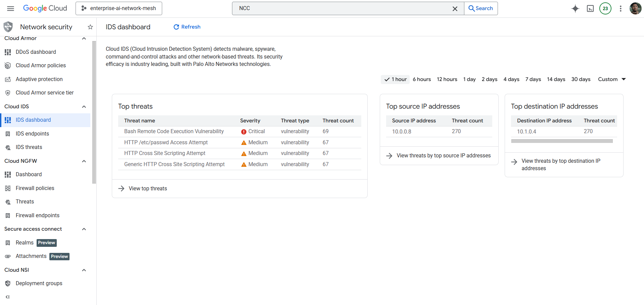Collapse the Cloud Armor section
The width and height of the screenshot is (644, 305).
coord(84,38)
